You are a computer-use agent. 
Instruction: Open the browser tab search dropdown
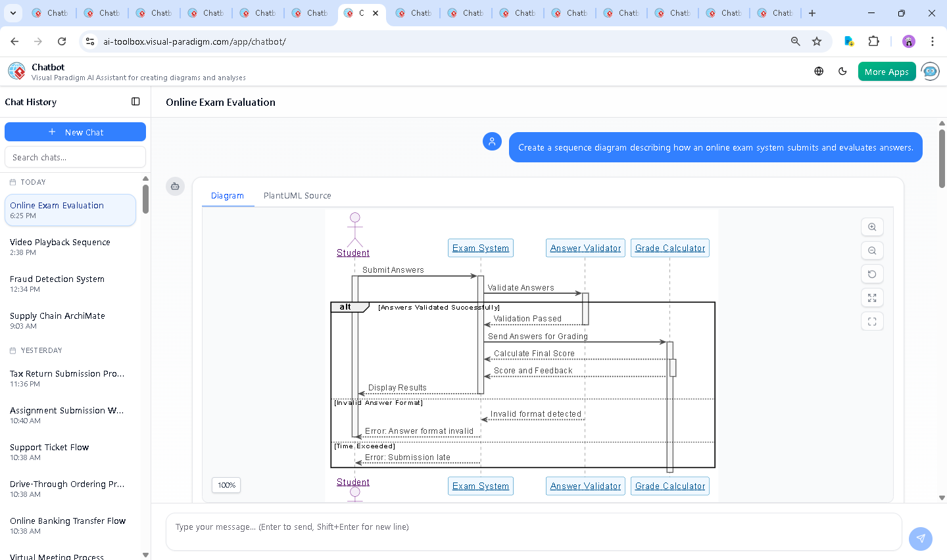tap(13, 13)
